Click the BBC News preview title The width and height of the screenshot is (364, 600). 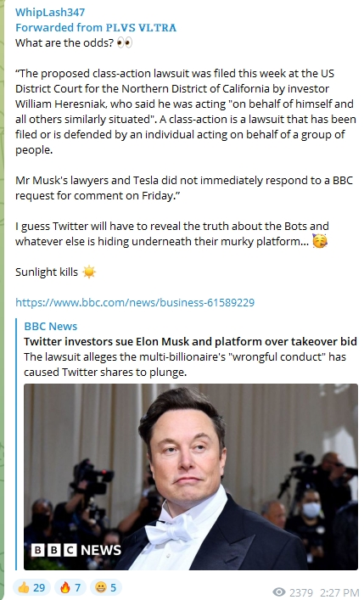(51, 326)
